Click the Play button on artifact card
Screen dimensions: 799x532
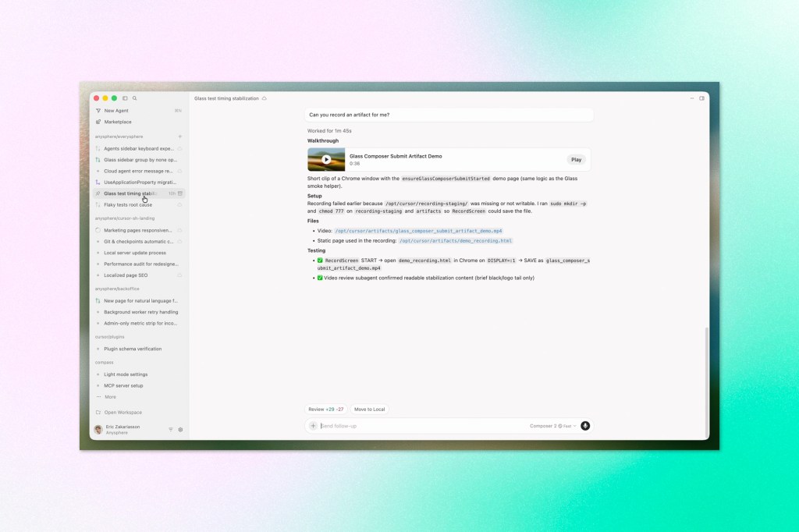tap(576, 159)
